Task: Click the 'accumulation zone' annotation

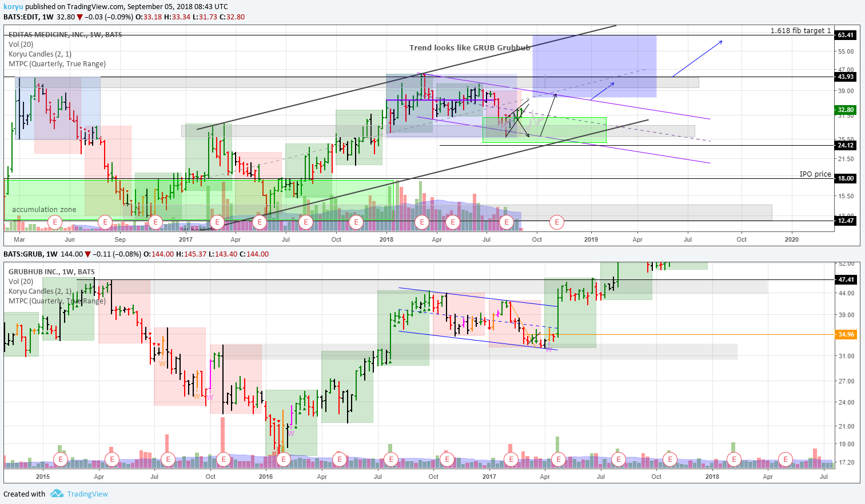Action: click(44, 209)
